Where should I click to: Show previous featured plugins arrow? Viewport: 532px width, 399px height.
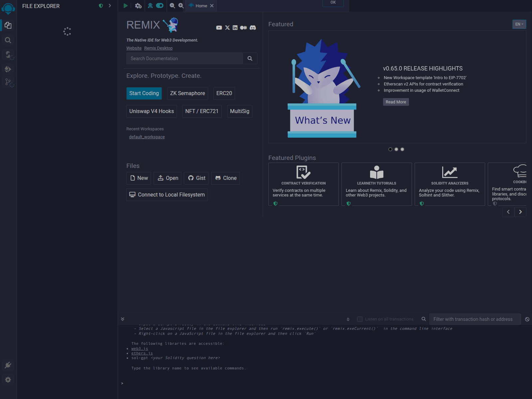pos(508,212)
